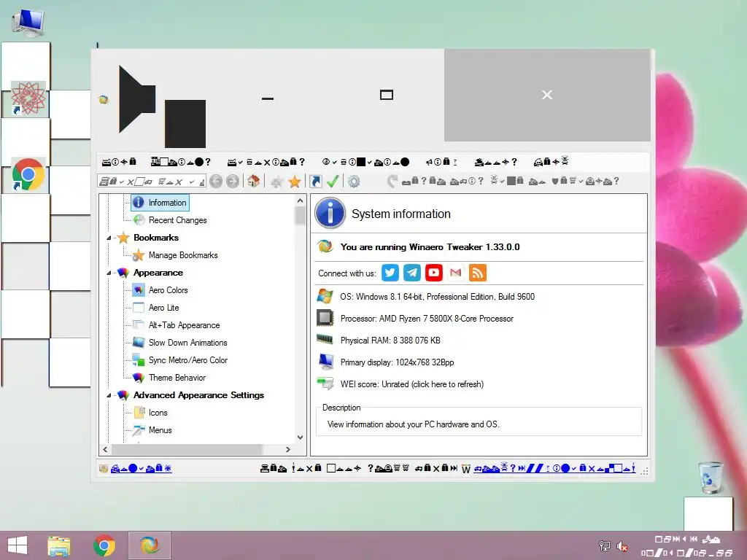Viewport: 747px width, 560px height.
Task: Open the Windows Start button
Action: [x=18, y=545]
